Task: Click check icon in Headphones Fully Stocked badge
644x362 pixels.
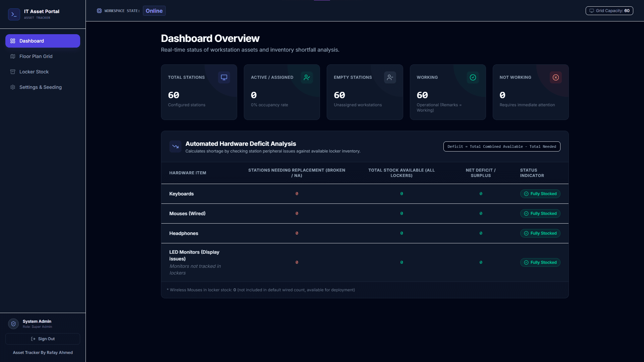Action: (x=526, y=233)
